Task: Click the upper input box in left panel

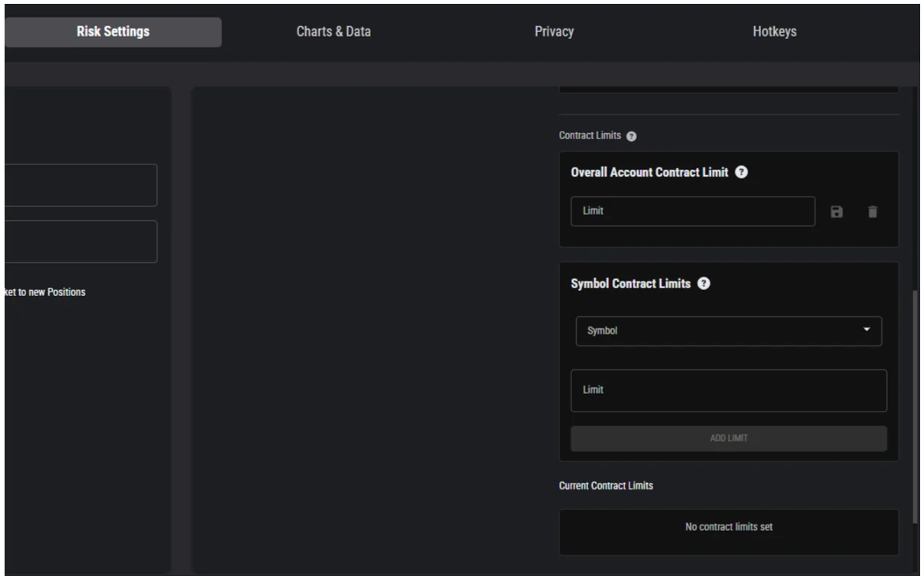Action: click(x=80, y=185)
